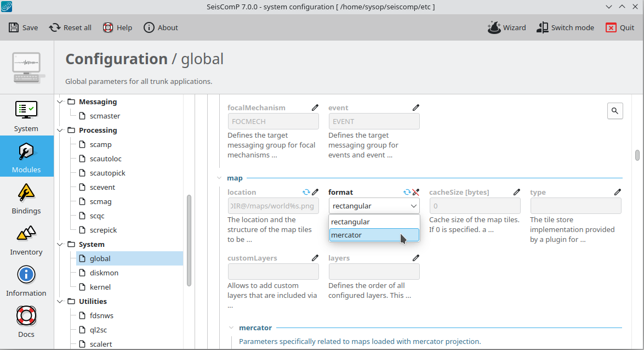Select mercator from the dropdown list
The image size is (644, 350).
pos(374,235)
